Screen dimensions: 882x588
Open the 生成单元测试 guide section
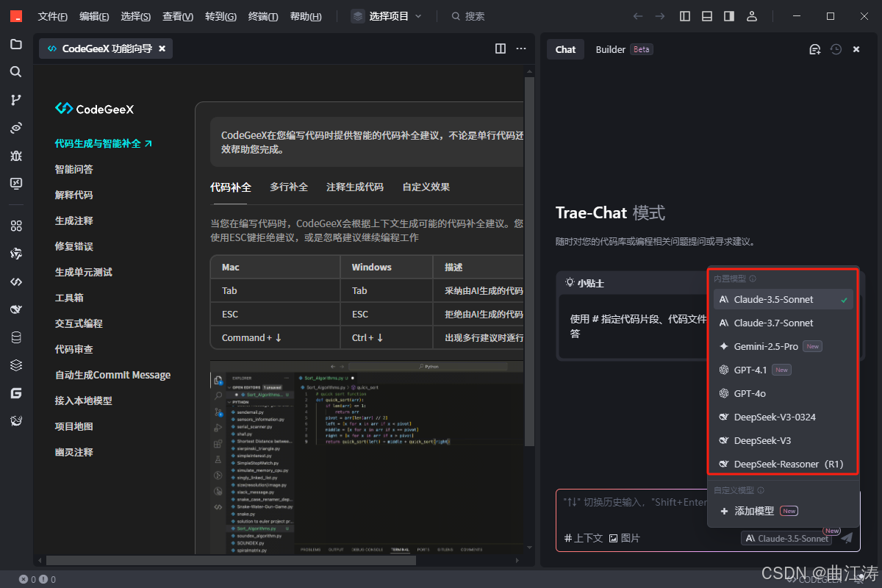pyautogui.click(x=84, y=272)
